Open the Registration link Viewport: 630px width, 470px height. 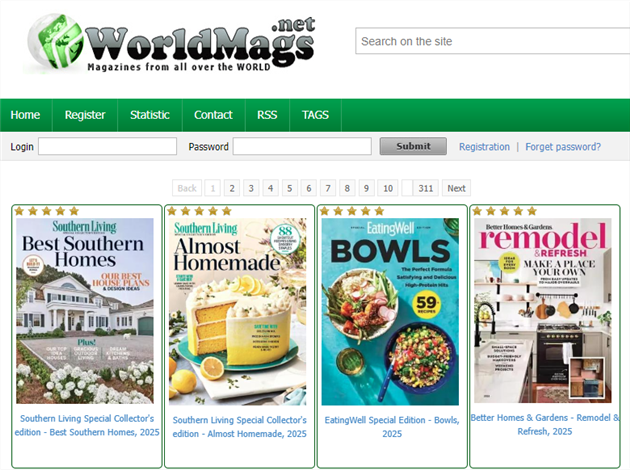484,147
